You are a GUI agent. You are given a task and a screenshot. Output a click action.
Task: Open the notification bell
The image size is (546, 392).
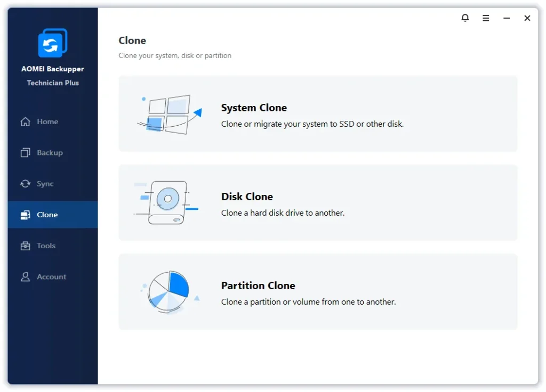pos(465,18)
